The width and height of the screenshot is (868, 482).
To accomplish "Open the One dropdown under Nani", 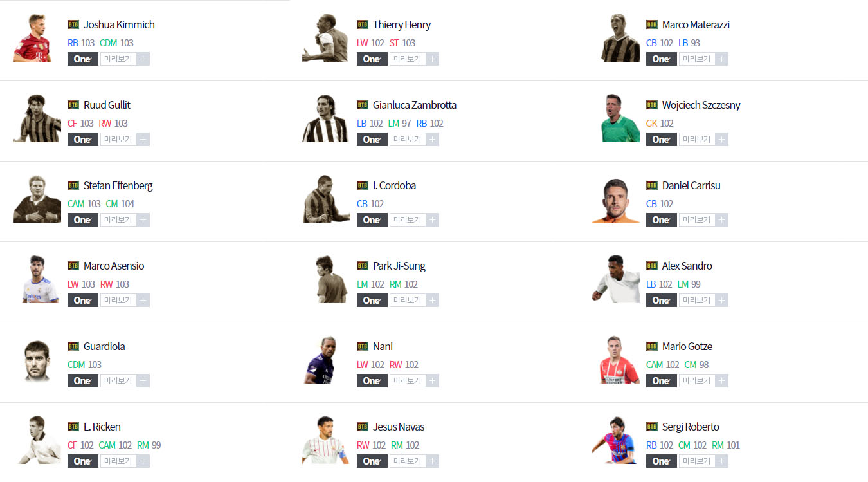I will pos(372,381).
